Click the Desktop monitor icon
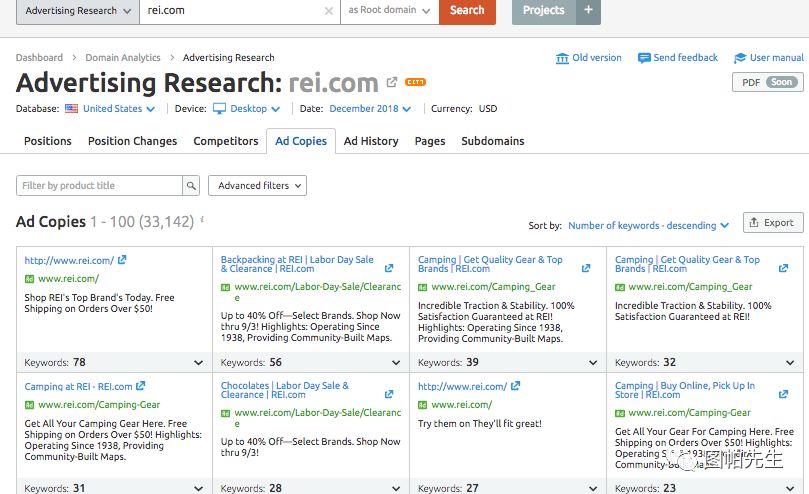The image size is (809, 494). pos(219,109)
